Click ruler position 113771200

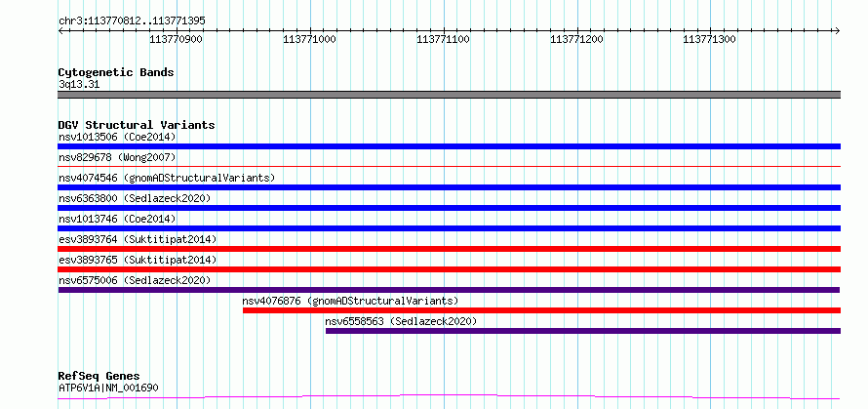[576, 39]
